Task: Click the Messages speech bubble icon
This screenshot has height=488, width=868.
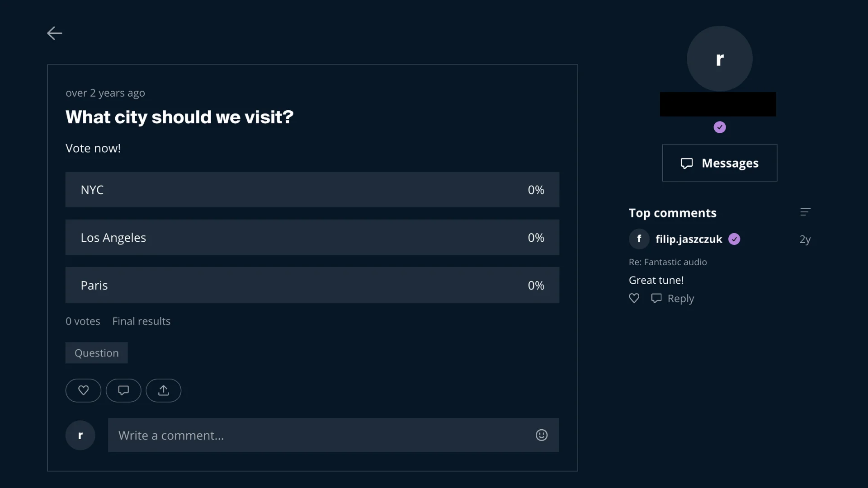Action: (687, 163)
